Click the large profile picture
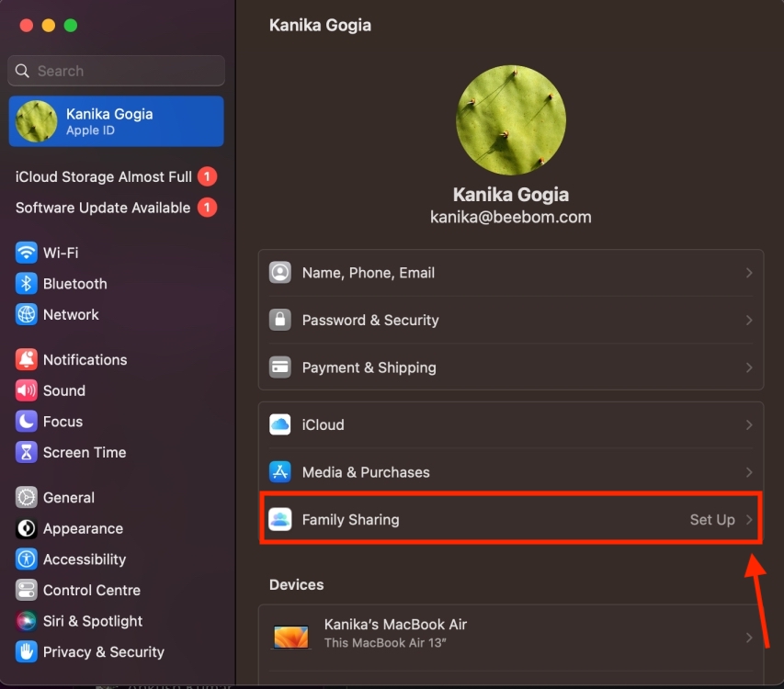 pyautogui.click(x=510, y=120)
